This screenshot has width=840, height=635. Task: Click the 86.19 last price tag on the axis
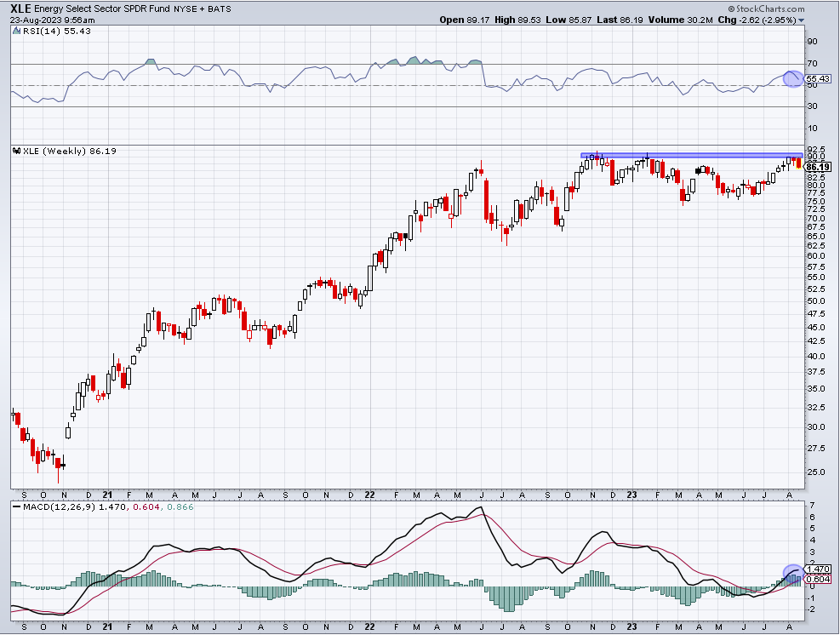point(818,167)
